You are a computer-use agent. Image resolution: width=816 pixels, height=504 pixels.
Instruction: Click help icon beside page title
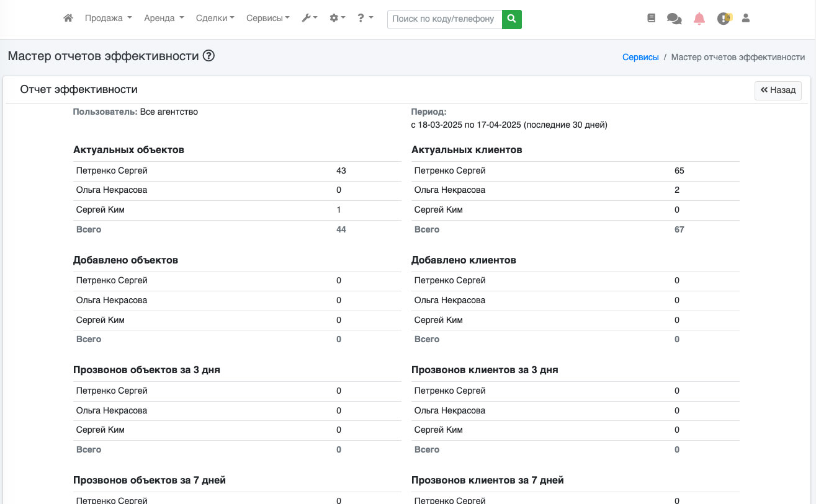click(x=208, y=56)
